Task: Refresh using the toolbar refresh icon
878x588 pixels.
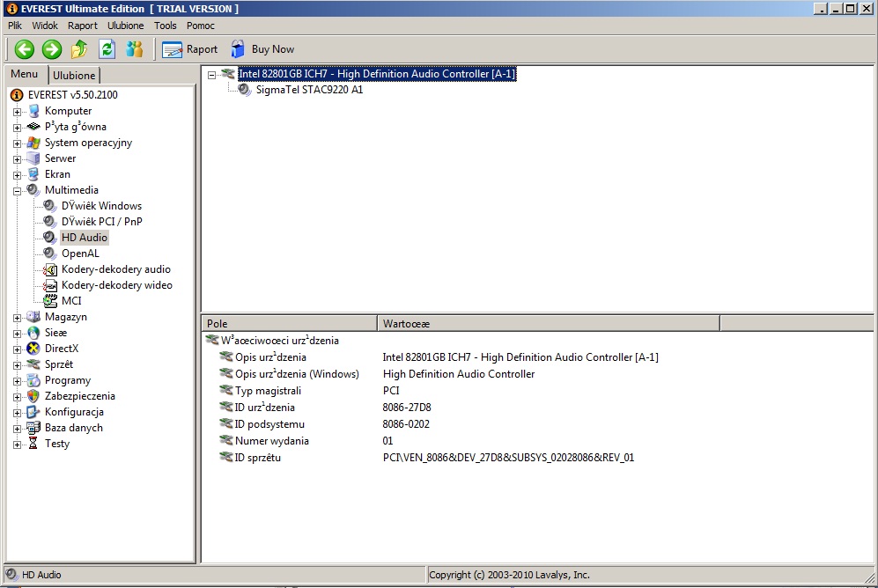Action: [x=107, y=49]
